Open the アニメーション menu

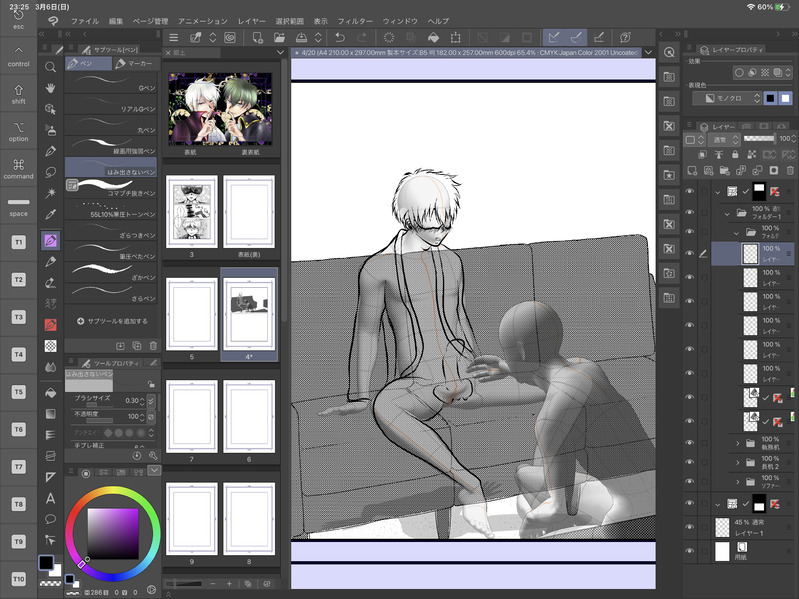click(x=203, y=21)
